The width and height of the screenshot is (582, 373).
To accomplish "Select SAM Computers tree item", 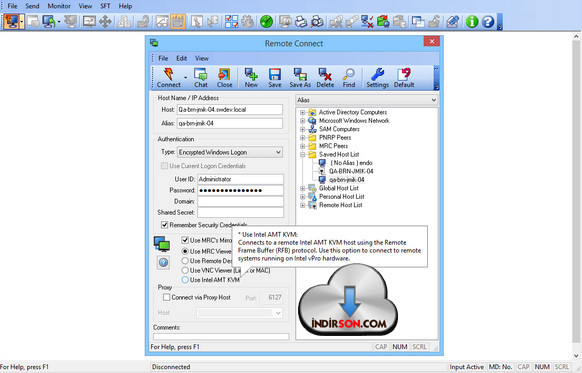I will click(x=339, y=129).
